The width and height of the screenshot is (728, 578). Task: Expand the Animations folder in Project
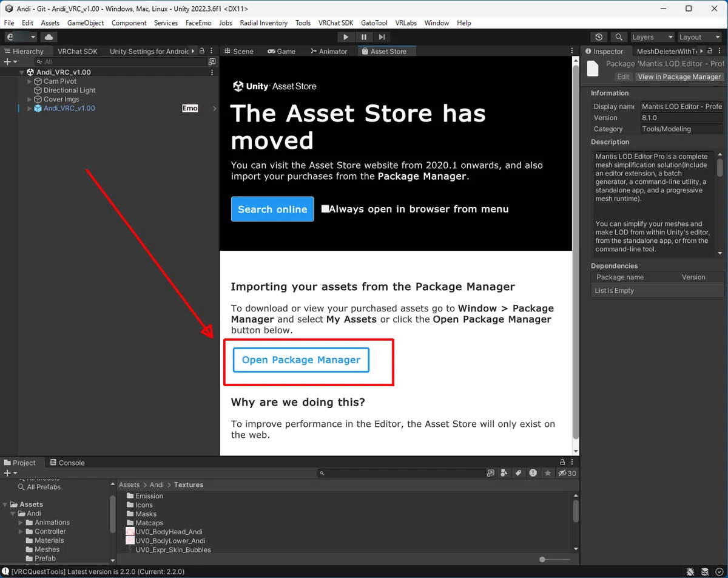(x=21, y=522)
